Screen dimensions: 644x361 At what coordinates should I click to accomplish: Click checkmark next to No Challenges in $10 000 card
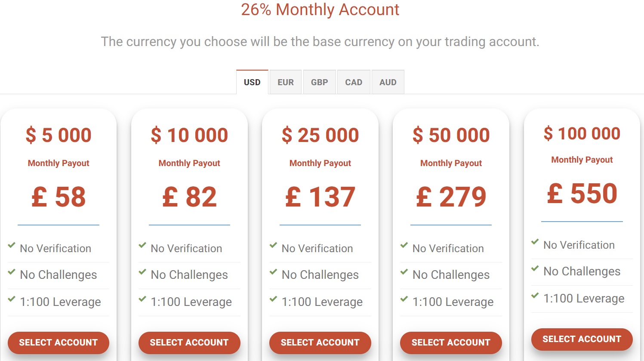click(142, 272)
